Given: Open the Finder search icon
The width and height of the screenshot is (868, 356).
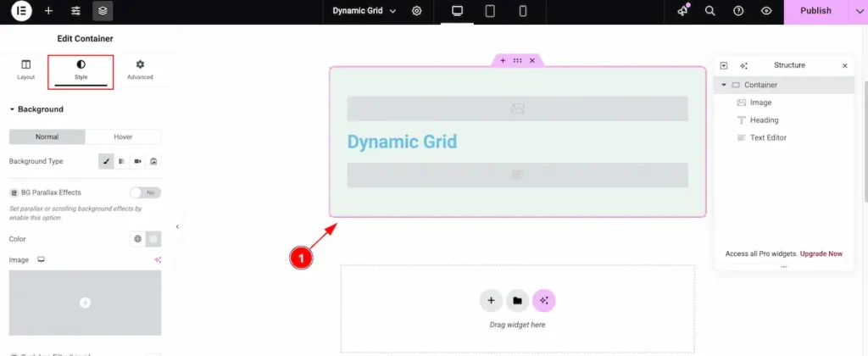Looking at the screenshot, I should [710, 11].
